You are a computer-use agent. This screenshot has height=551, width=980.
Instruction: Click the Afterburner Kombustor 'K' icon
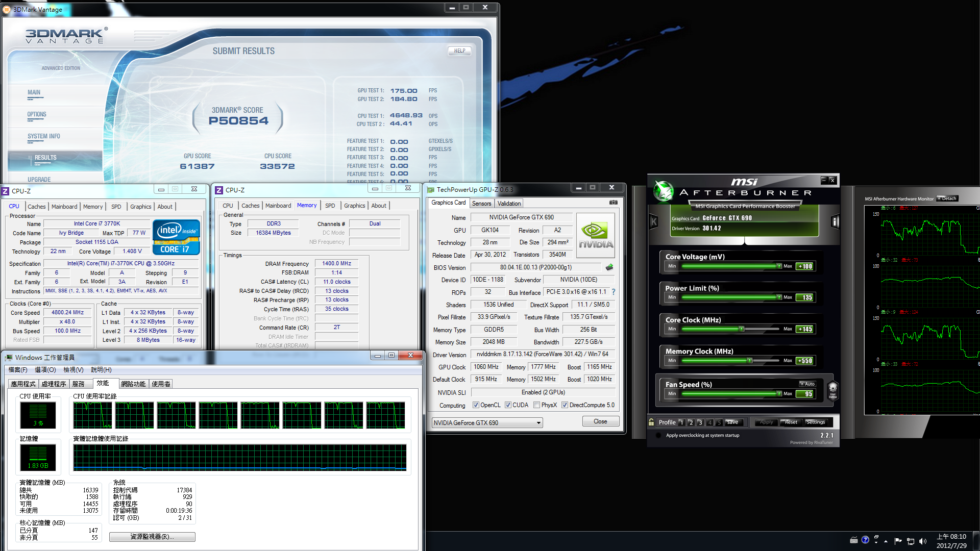[x=654, y=221]
